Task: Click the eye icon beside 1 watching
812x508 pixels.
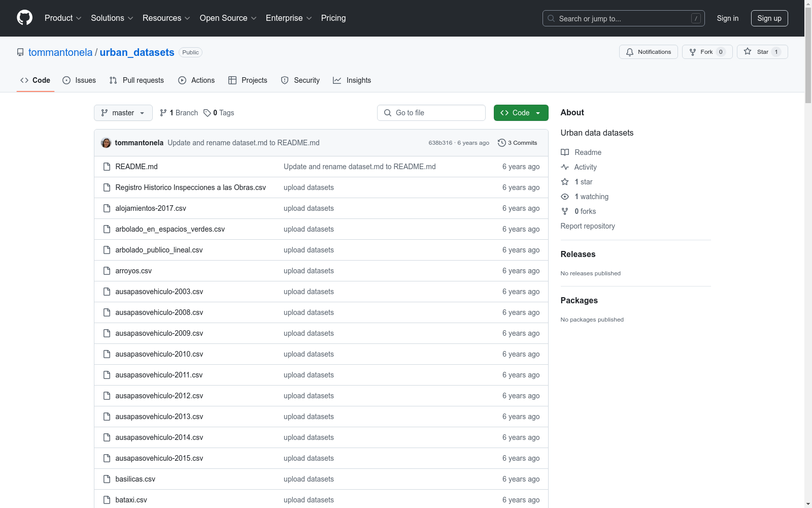Action: pos(565,197)
